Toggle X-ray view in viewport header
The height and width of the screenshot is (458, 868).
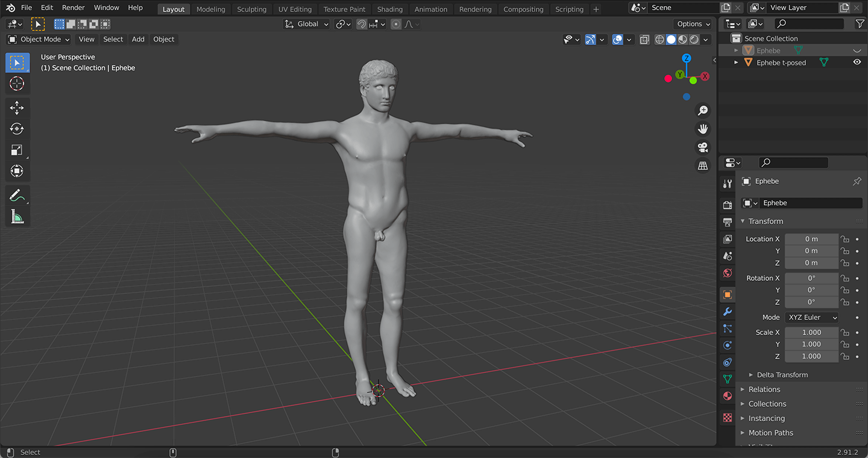click(644, 40)
